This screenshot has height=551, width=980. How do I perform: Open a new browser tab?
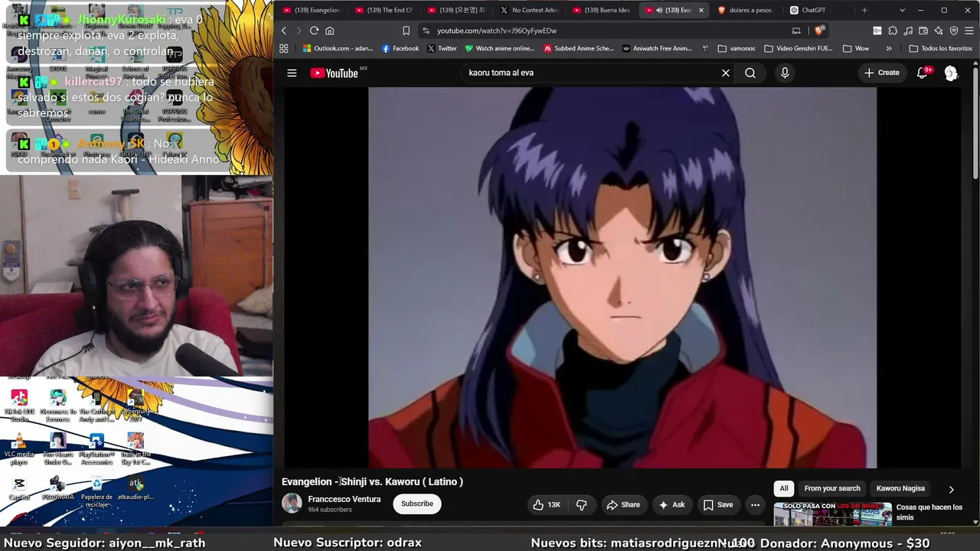864,10
